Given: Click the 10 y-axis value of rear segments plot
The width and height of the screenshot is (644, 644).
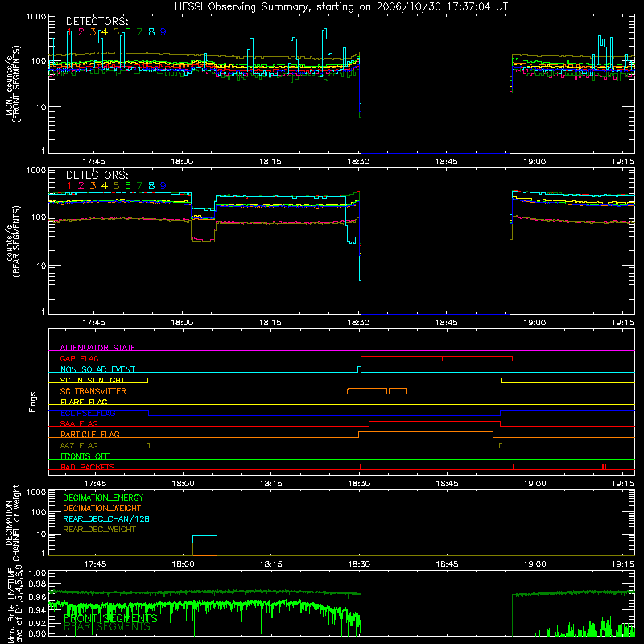Looking at the screenshot, I should tap(41, 266).
